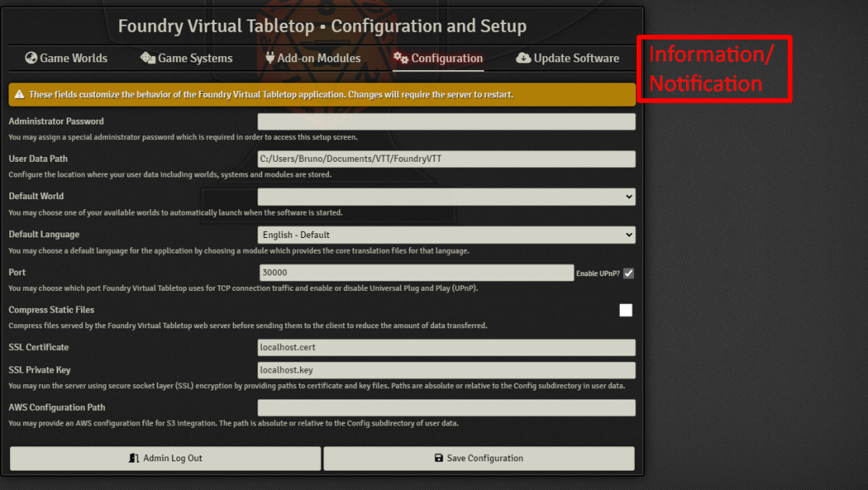Image resolution: width=868 pixels, height=490 pixels.
Task: Click the Admin Log Out button
Action: (x=166, y=458)
